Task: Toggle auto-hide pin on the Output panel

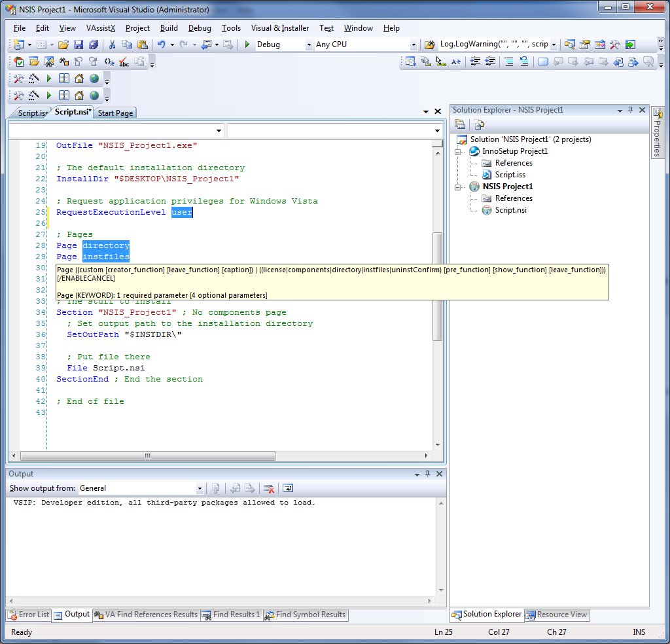Action: [428, 473]
